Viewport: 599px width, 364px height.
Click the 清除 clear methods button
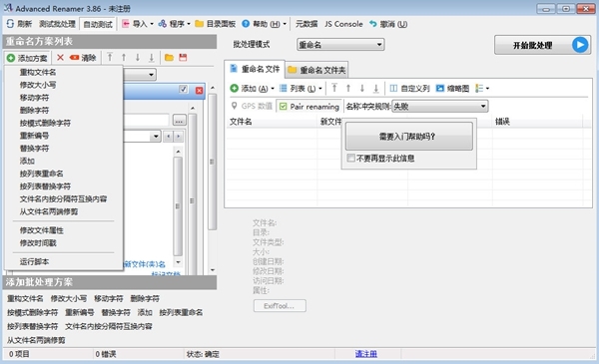click(83, 58)
